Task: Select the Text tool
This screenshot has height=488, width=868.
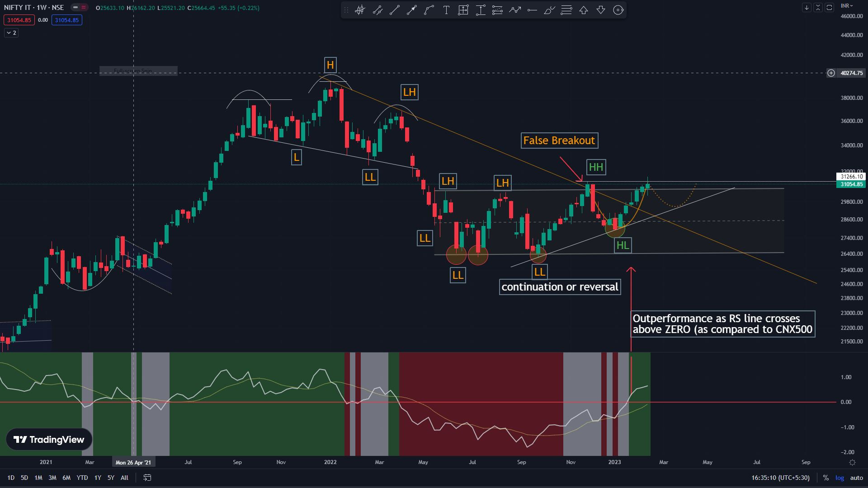Action: pyautogui.click(x=446, y=10)
